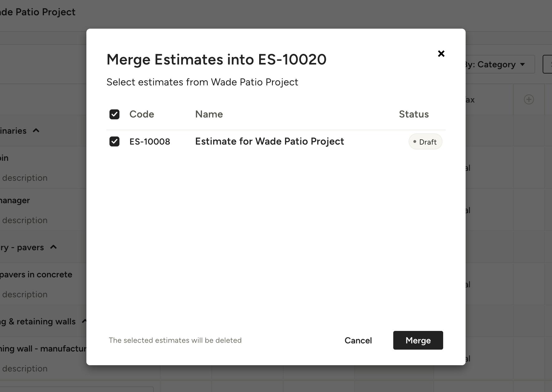Screen dimensions: 552x392
Task: Click the Code column header
Action: (142, 114)
